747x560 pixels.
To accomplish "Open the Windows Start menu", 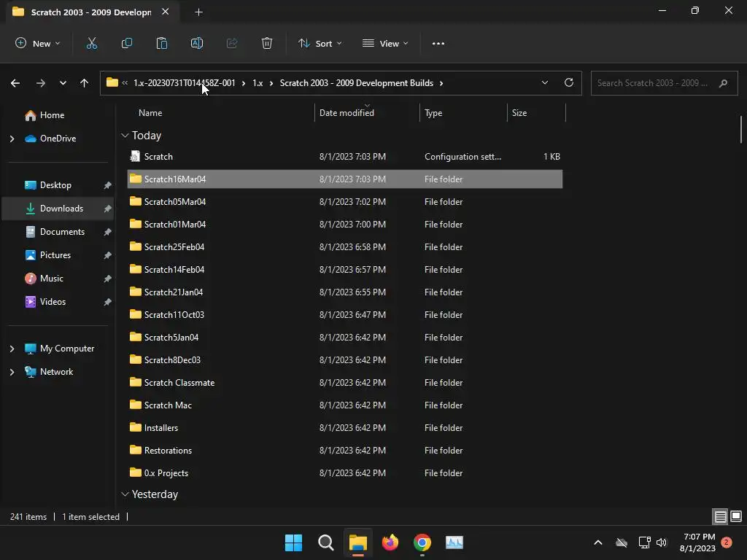I will coord(293,542).
